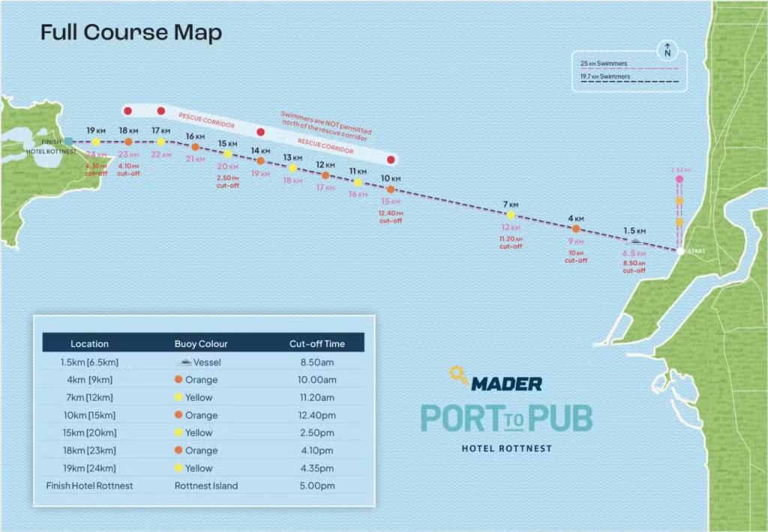Select the teal finish square at Hotel Rottnest
This screenshot has height=532, width=768.
[68, 141]
